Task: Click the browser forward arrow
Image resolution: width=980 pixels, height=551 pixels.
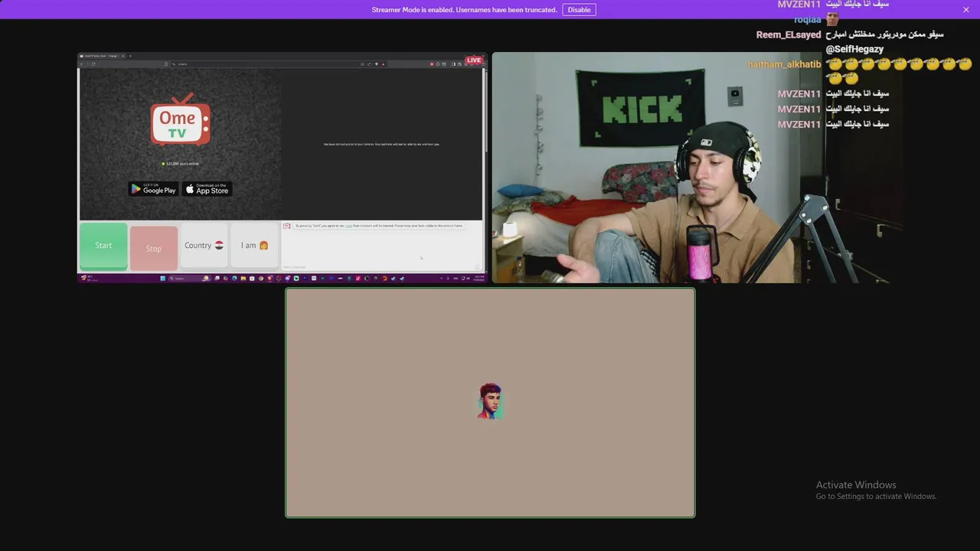Action: [87, 64]
